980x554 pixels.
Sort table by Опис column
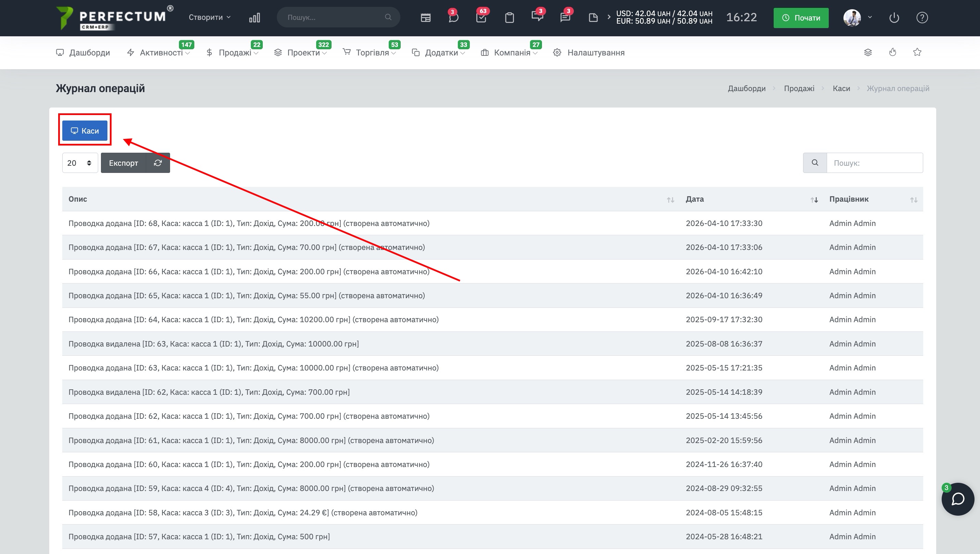click(x=670, y=200)
